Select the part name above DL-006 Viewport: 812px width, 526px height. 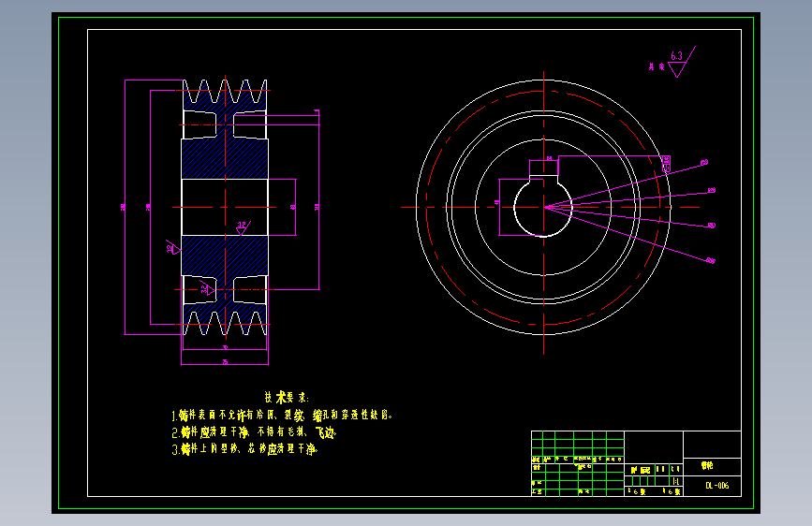[x=707, y=465]
